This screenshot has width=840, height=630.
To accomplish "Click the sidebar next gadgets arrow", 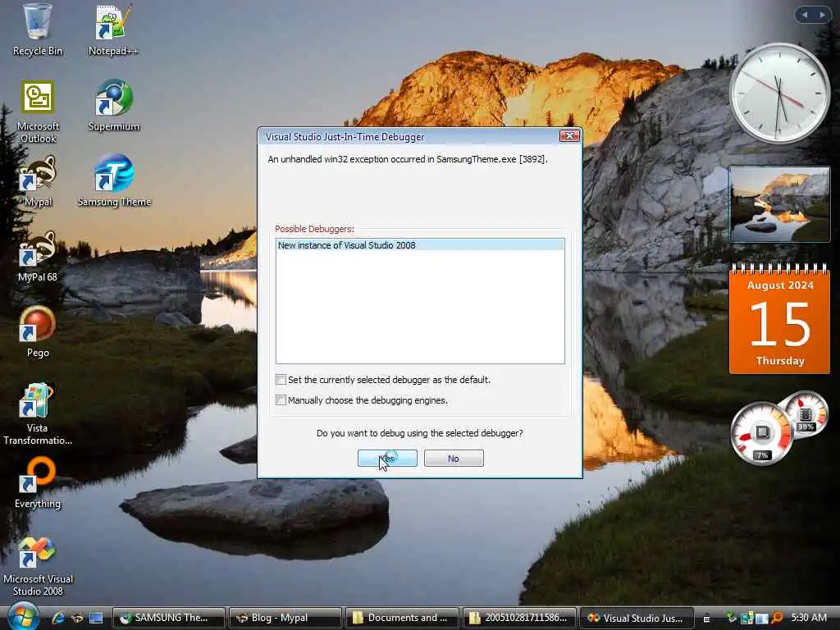I will [822, 15].
